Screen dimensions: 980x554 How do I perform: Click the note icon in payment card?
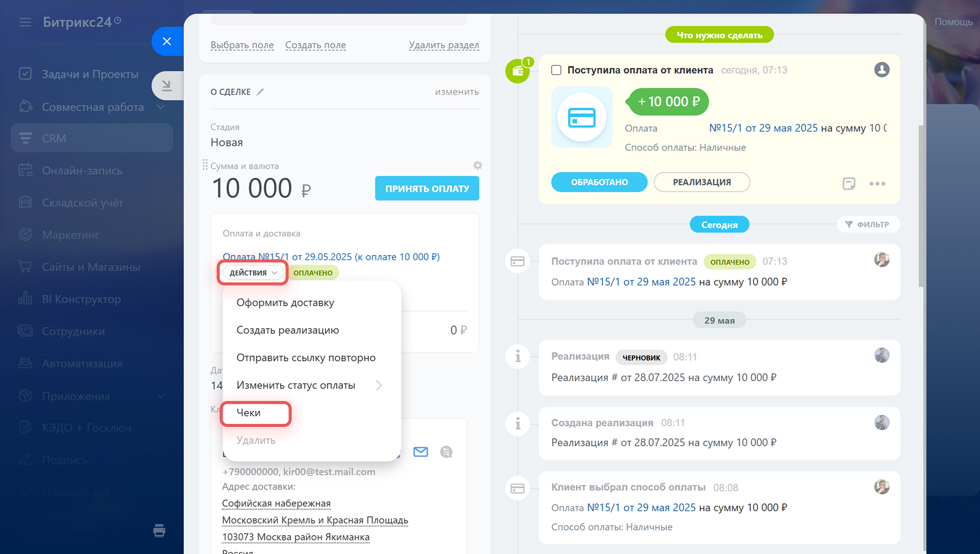point(849,183)
